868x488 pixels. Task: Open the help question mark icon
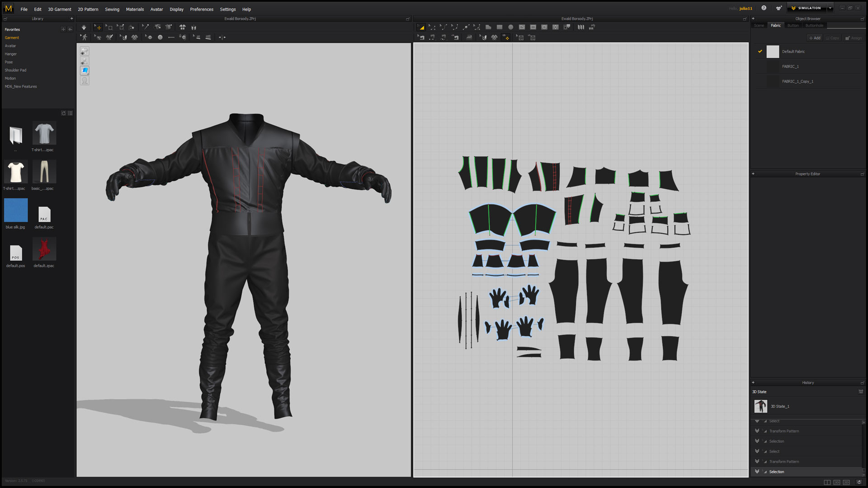tap(764, 8)
